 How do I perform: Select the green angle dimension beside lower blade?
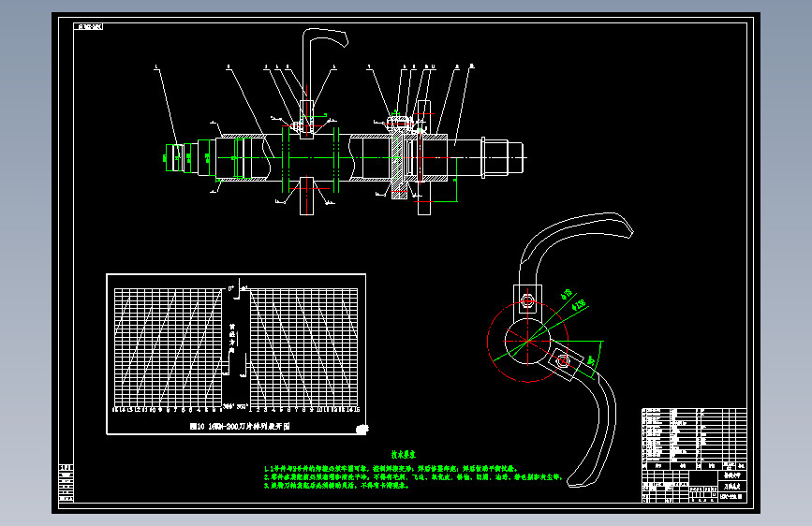tap(591, 359)
